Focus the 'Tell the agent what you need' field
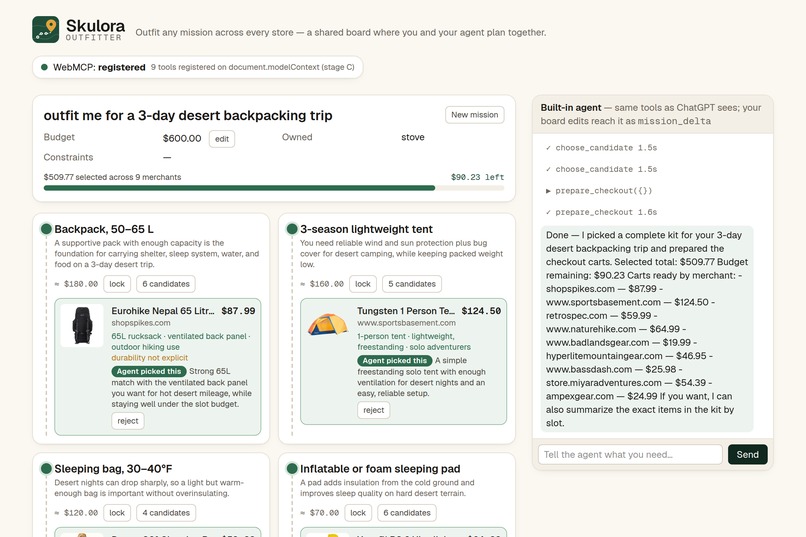806x537 pixels. (x=630, y=454)
